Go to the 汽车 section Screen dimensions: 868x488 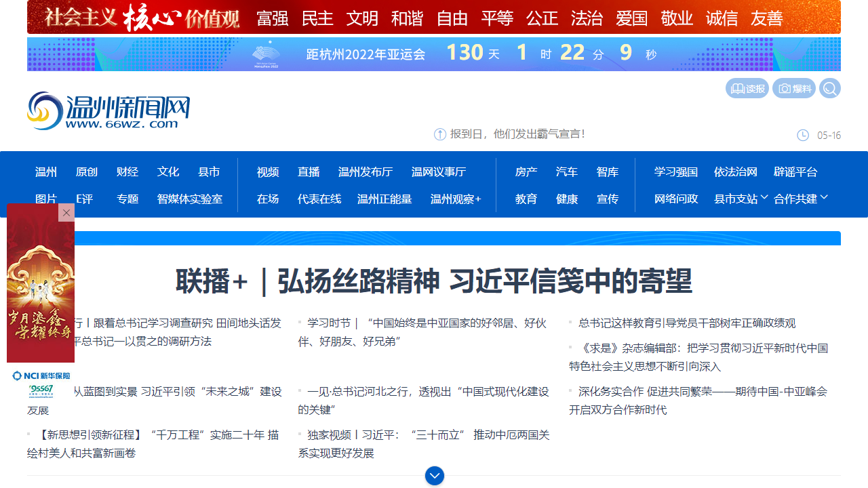[567, 172]
